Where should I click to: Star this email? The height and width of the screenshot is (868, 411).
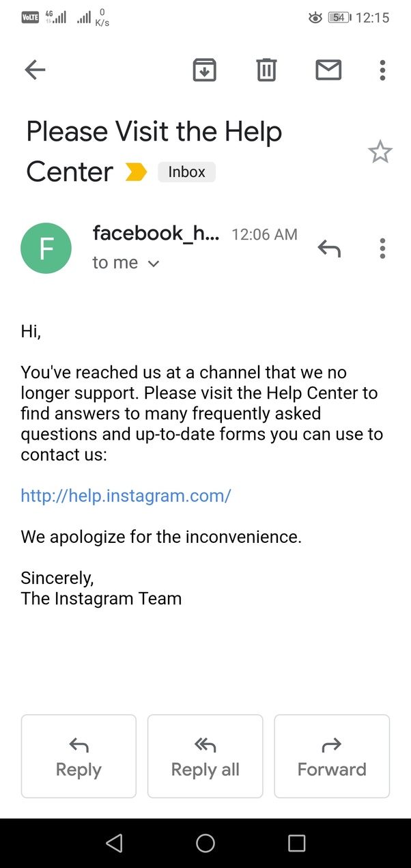coord(380,152)
